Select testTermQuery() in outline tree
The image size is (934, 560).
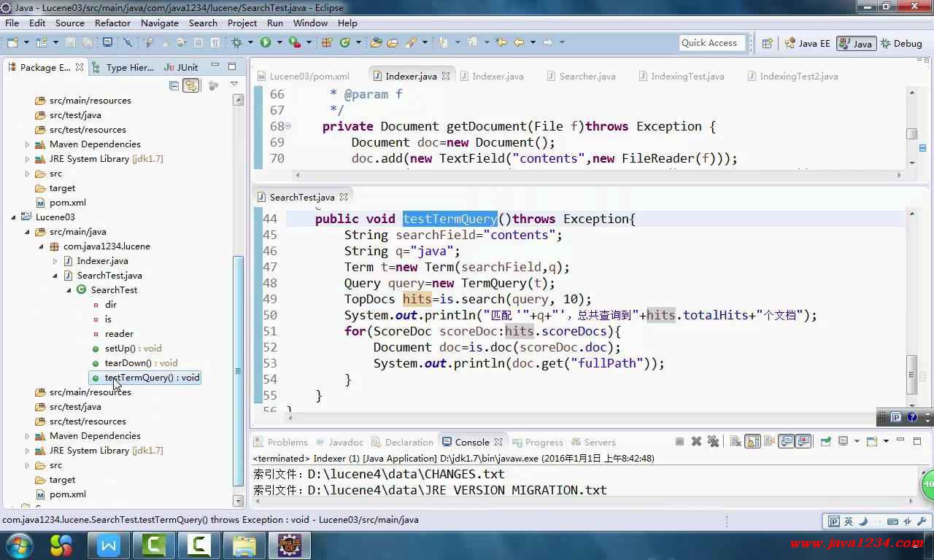tap(144, 378)
